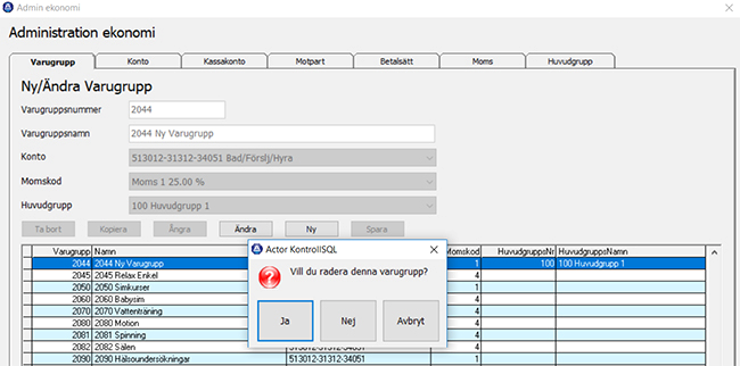Choose Nej in the dialog
Image resolution: width=740 pixels, height=366 pixels.
348,321
